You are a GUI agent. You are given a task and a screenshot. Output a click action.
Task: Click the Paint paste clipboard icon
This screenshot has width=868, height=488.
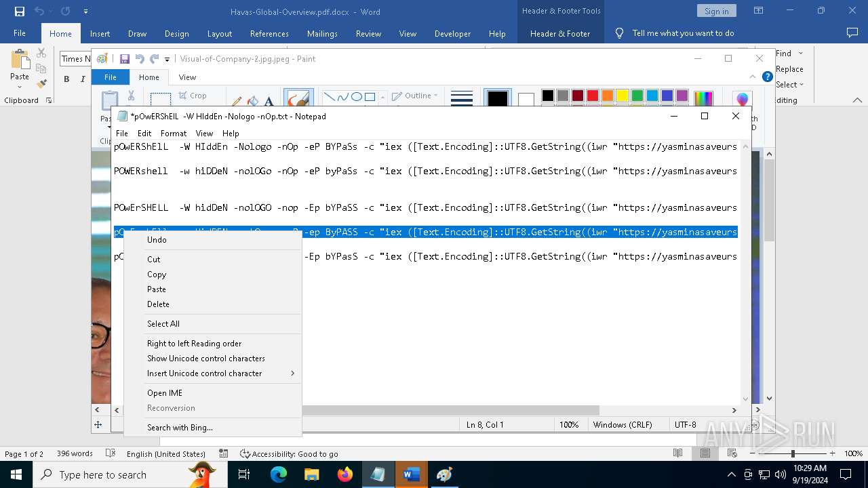coord(109,100)
